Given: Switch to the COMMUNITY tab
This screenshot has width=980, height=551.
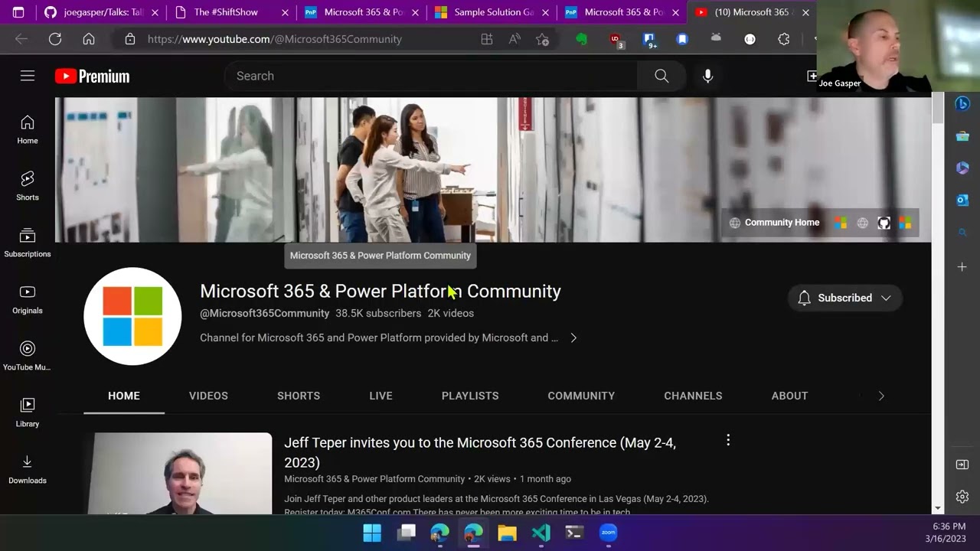Looking at the screenshot, I should [581, 396].
